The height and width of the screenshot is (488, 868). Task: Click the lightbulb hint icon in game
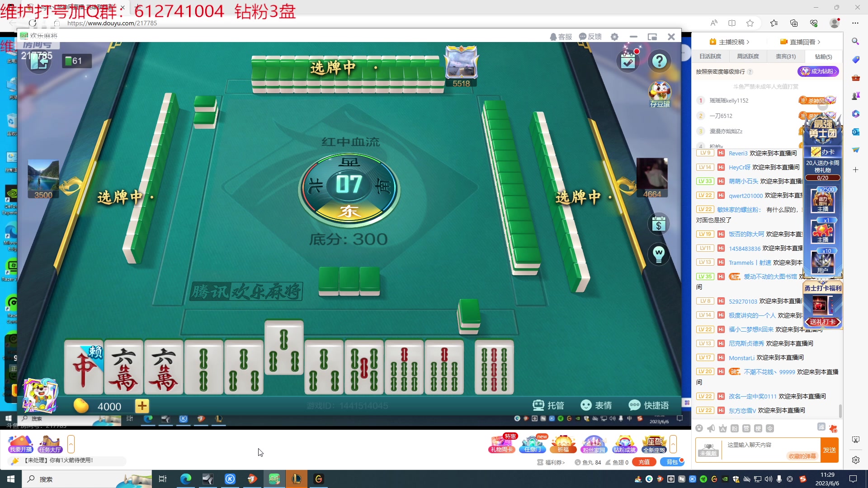[x=659, y=254]
